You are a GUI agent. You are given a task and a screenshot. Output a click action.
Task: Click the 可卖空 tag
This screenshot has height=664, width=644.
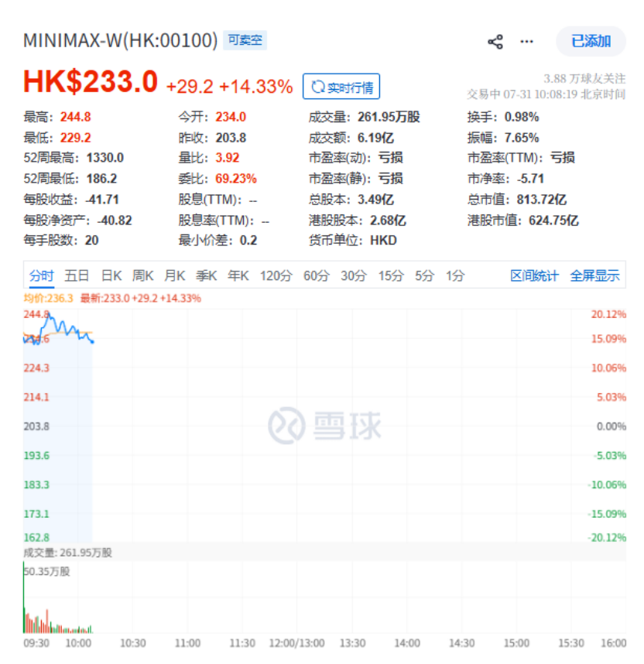tap(245, 40)
